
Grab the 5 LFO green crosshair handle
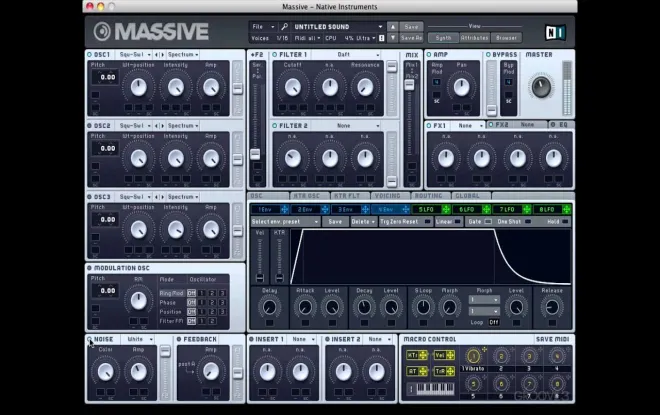(446, 209)
